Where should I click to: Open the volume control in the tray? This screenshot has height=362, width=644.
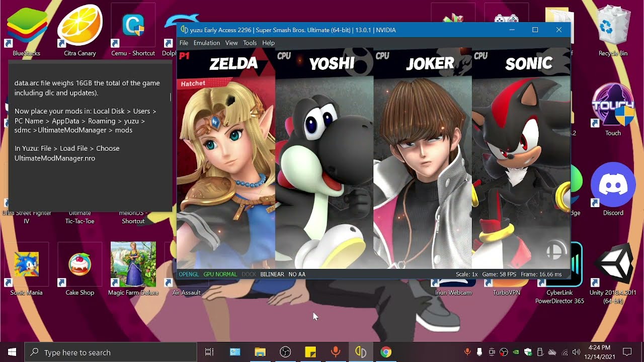pos(576,352)
